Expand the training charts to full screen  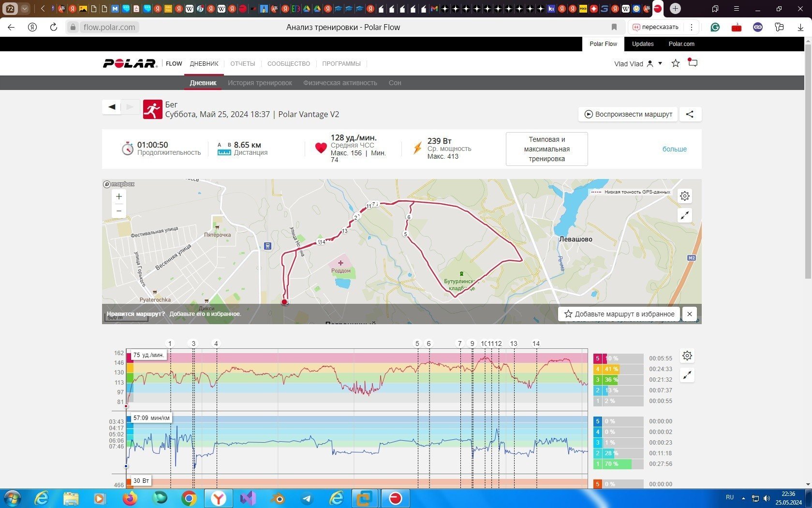(687, 375)
